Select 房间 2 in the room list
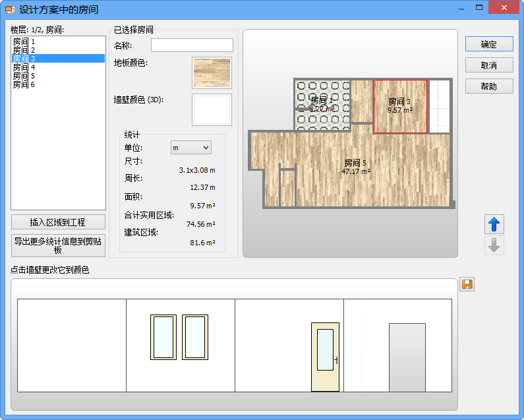 (x=58, y=50)
